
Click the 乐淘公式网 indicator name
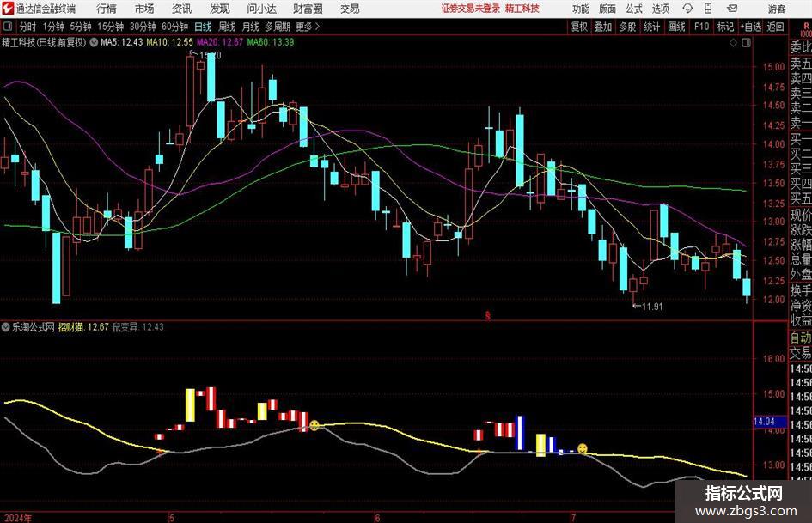coord(34,327)
